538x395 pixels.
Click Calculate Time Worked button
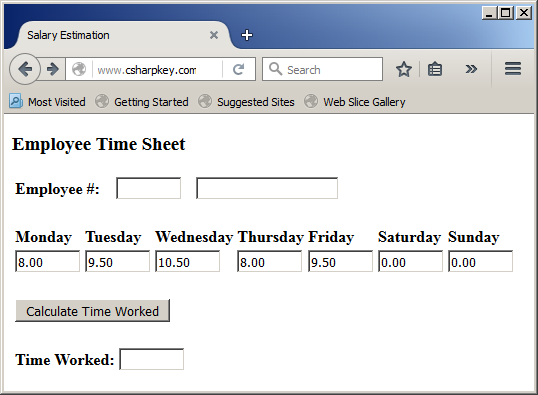92,311
